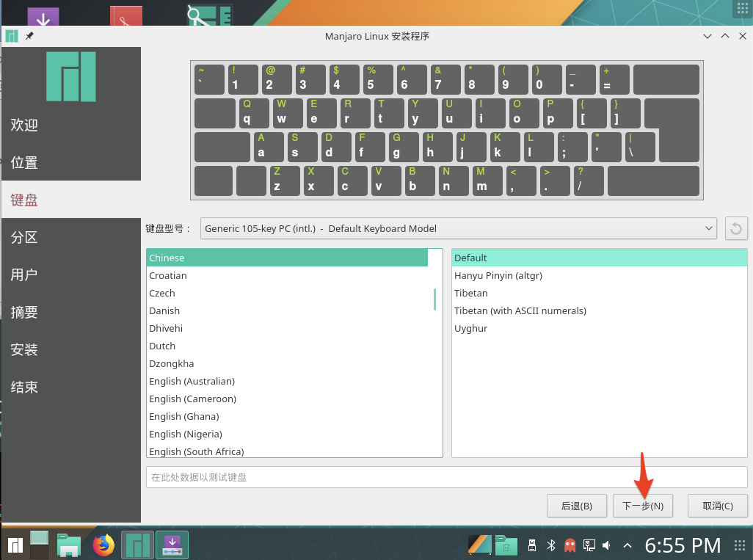The width and height of the screenshot is (753, 560).
Task: Click the clock showing 6:55 PM
Action: [x=683, y=545]
